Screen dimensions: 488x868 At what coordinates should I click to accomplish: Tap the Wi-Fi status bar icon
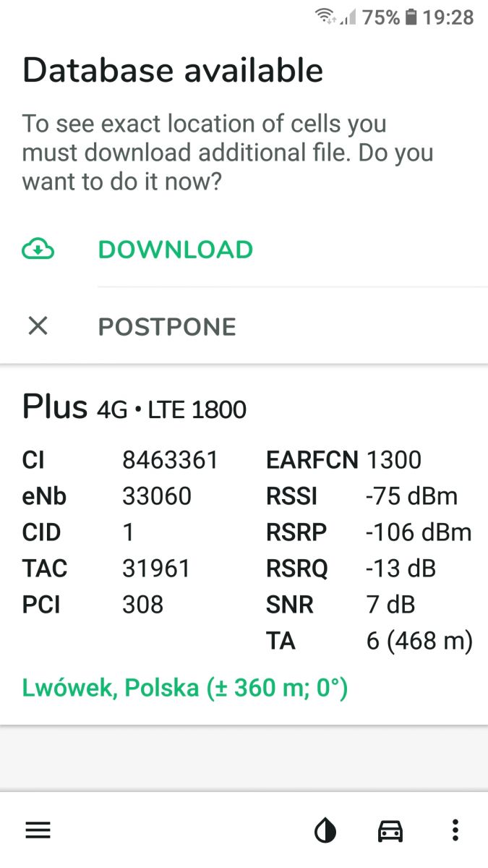(x=325, y=16)
